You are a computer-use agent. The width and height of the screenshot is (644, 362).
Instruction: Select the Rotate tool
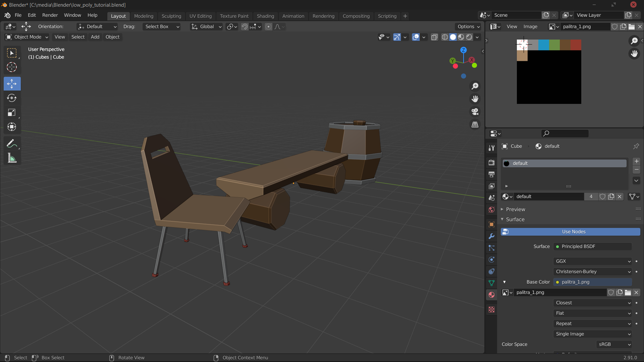pos(12,98)
